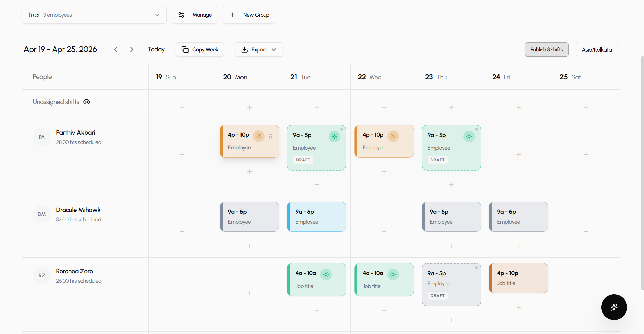Click the Publish 3 shifts button
The width and height of the screenshot is (644, 334).
click(546, 49)
